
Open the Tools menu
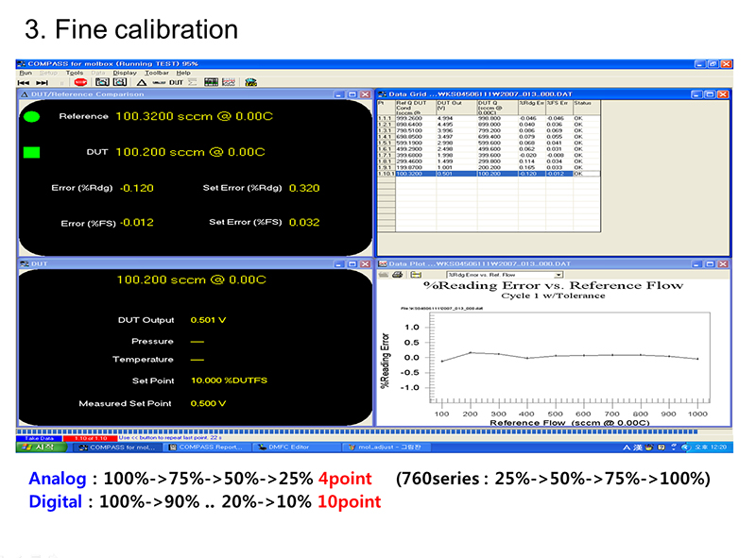pyautogui.click(x=75, y=73)
